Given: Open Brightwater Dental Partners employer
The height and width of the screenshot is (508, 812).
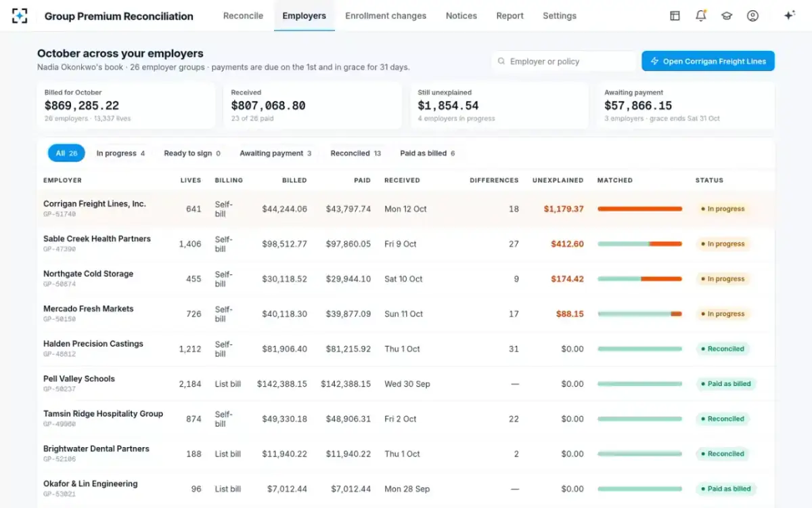Looking at the screenshot, I should (96, 448).
